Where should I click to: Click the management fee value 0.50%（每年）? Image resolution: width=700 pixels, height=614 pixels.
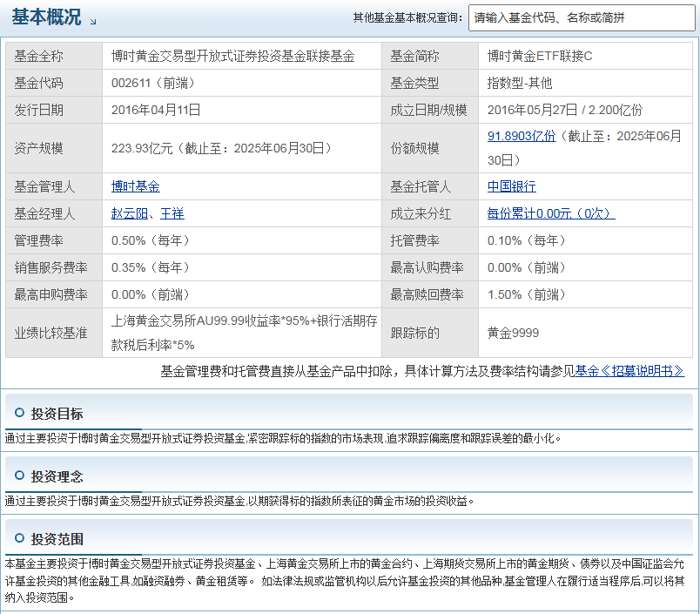point(151,241)
